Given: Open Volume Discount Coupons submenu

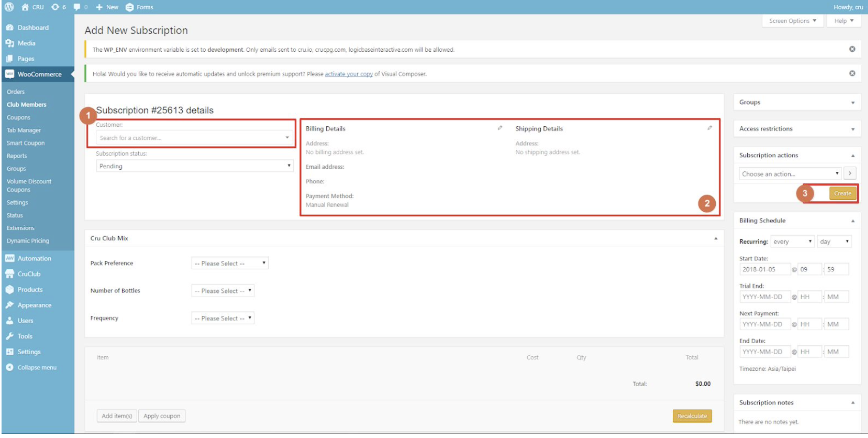Looking at the screenshot, I should coord(29,185).
